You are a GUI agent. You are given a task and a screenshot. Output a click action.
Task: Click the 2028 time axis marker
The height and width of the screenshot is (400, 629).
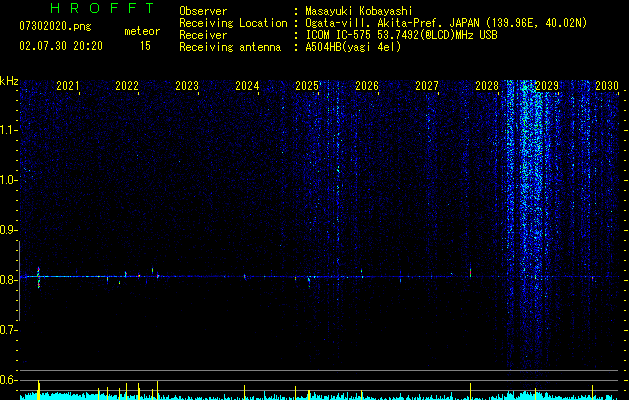pyautogui.click(x=487, y=86)
